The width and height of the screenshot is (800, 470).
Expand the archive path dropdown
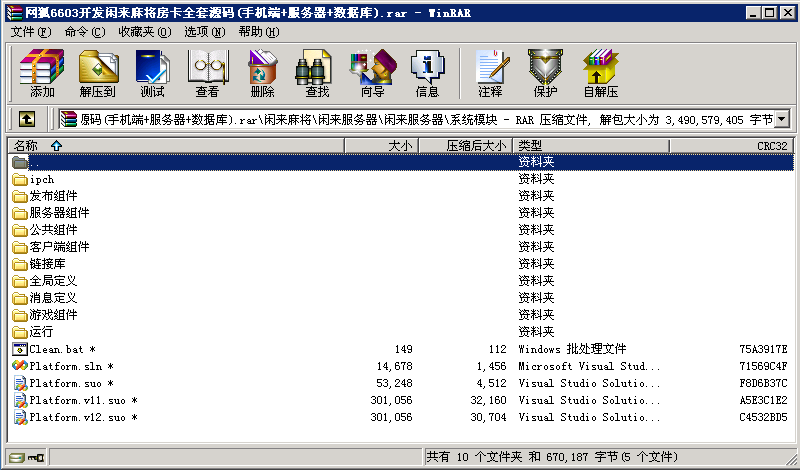pos(781,119)
